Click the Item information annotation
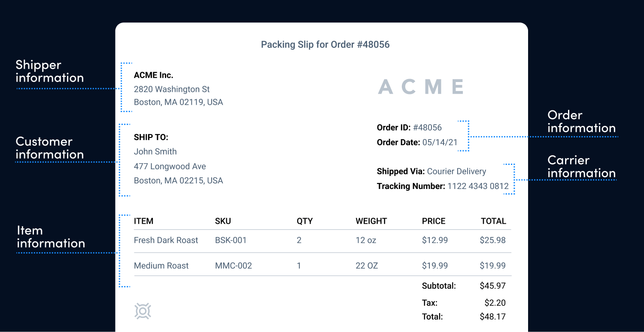 tap(51, 237)
